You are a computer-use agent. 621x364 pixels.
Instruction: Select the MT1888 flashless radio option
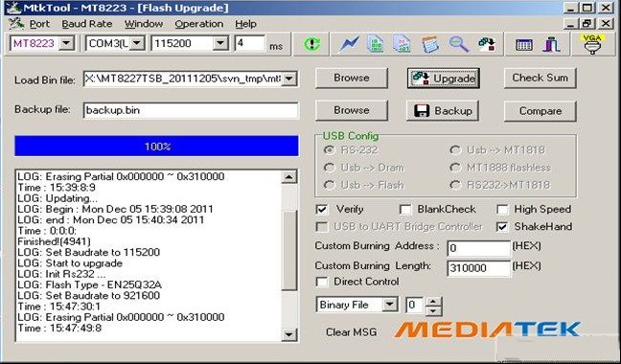tap(455, 168)
